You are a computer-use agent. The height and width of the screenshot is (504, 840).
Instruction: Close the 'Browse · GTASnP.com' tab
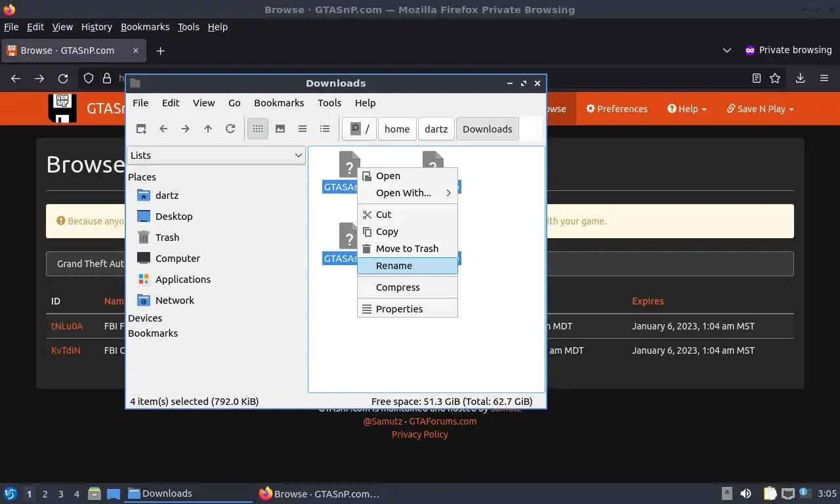coord(136,51)
